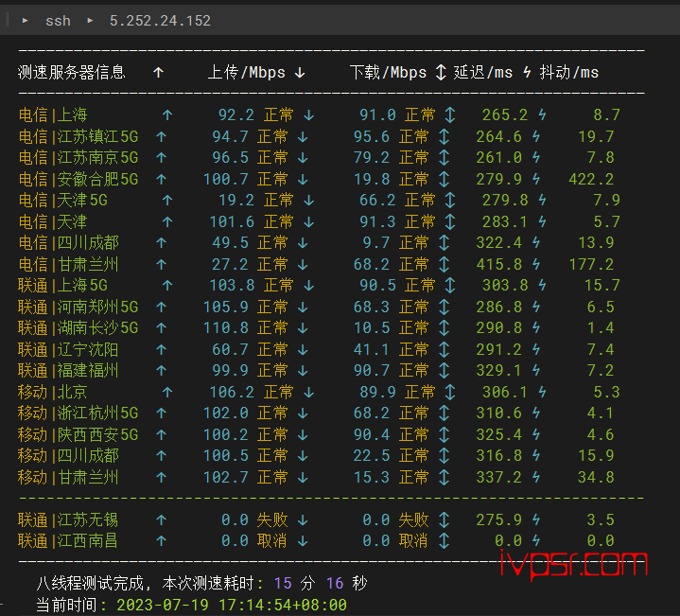Click the arrow before the IP address
The image size is (680, 616).
click(90, 21)
